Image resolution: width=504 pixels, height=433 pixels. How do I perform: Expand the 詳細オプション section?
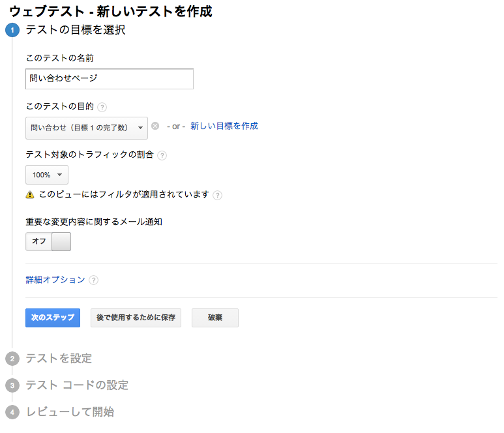pos(55,280)
